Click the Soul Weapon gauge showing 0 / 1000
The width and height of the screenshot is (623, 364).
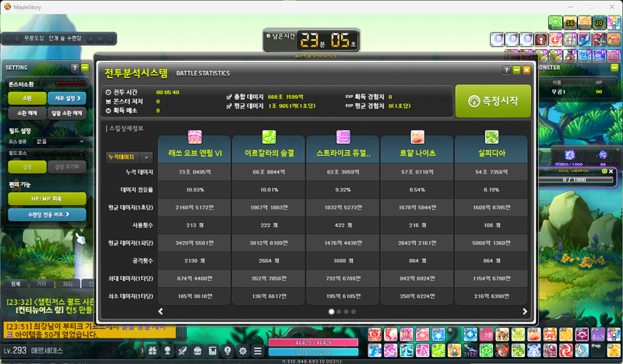(x=574, y=180)
